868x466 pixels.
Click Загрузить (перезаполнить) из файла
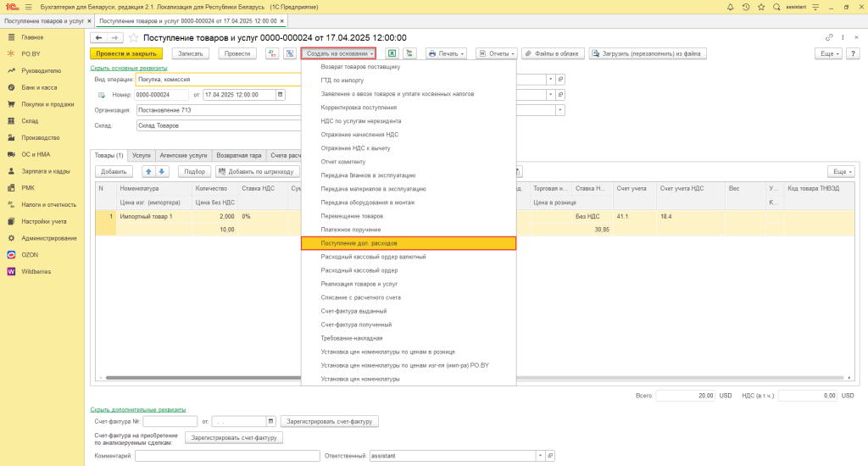pyautogui.click(x=647, y=53)
